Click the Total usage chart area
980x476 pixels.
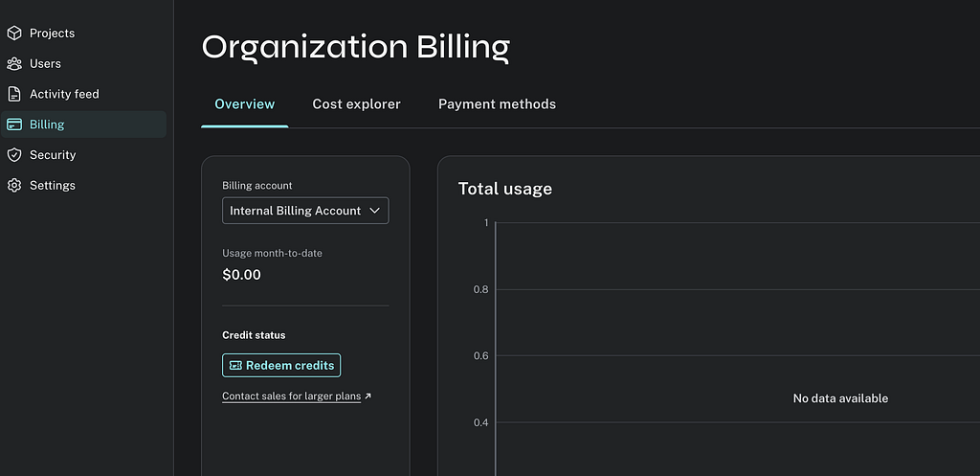coord(738,349)
